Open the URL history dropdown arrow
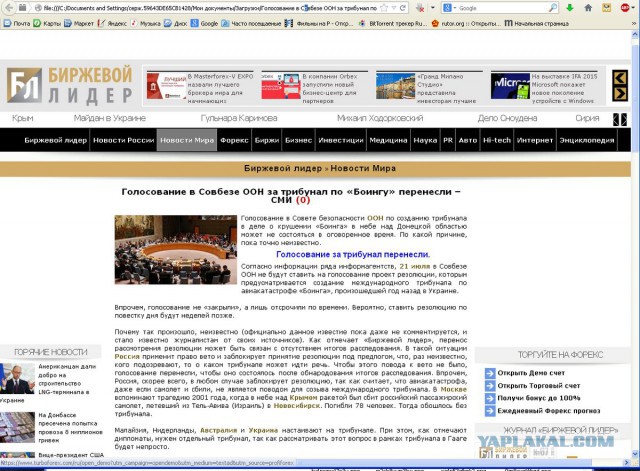 tap(393, 8)
